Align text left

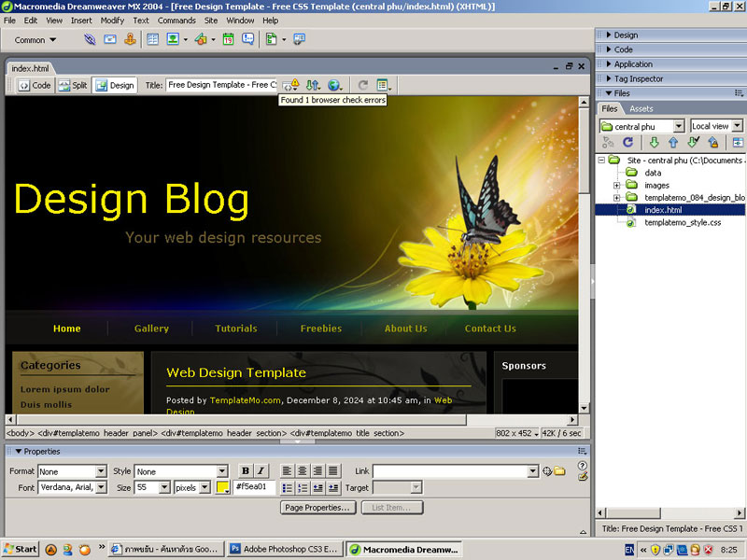(x=287, y=471)
